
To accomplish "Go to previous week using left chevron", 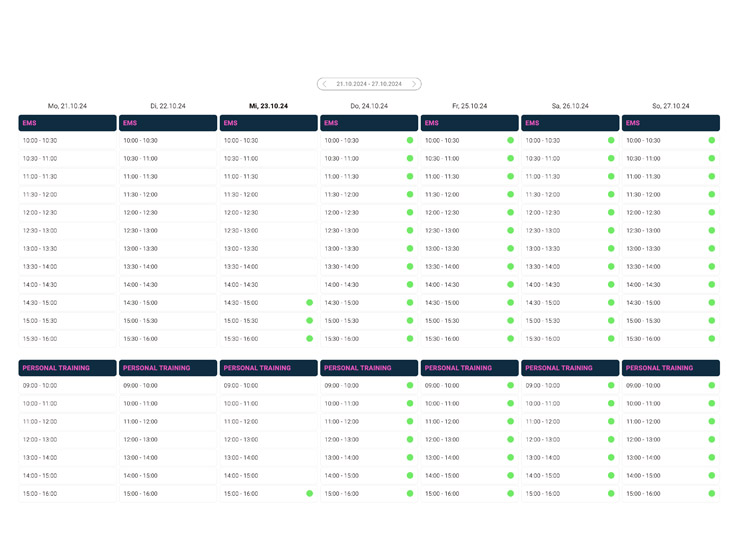I will pos(324,84).
